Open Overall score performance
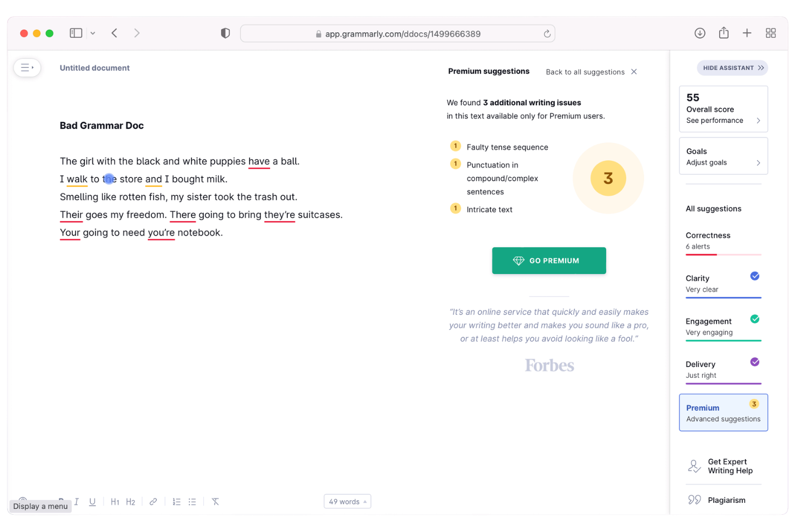 point(723,109)
